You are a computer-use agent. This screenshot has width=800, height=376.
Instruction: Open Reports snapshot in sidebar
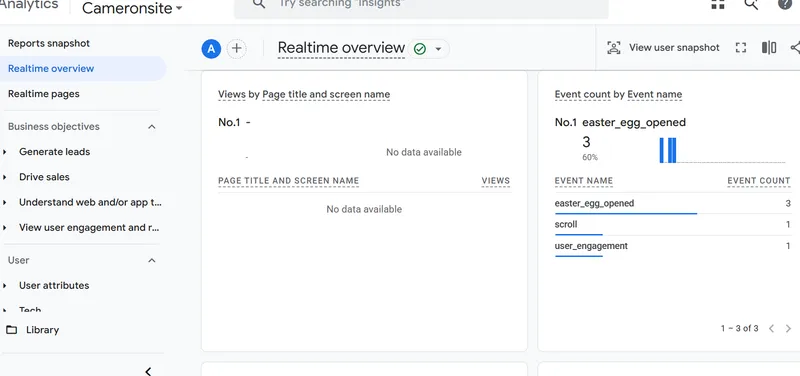(x=48, y=43)
